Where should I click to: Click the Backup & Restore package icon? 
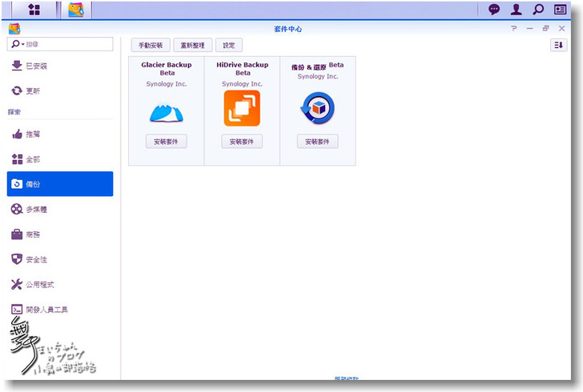[x=317, y=108]
